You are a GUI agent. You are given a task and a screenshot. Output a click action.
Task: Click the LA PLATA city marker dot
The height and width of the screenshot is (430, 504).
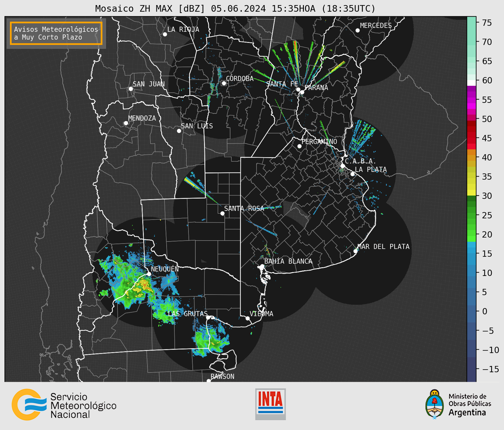[353, 174]
